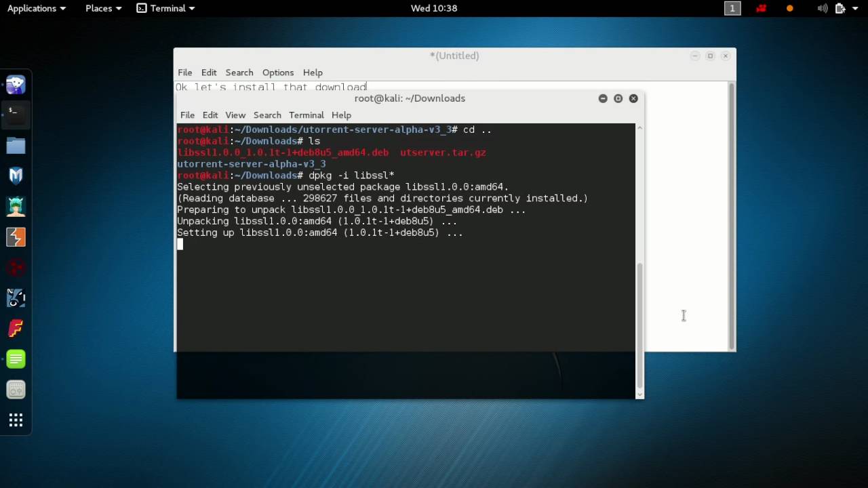This screenshot has height=488, width=868.
Task: Open the Applications menu
Action: [37, 8]
